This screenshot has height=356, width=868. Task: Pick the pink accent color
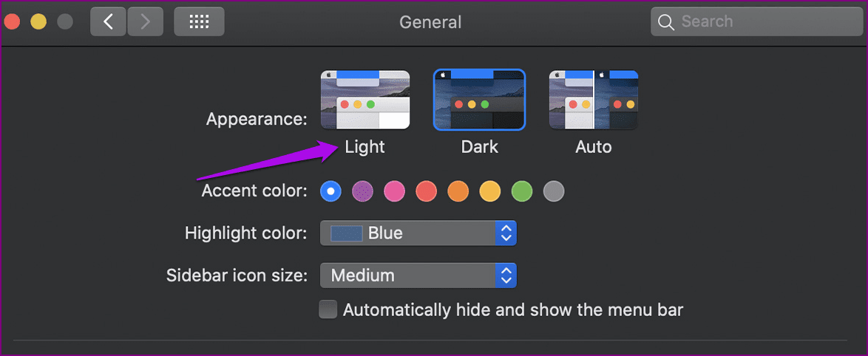(x=395, y=191)
